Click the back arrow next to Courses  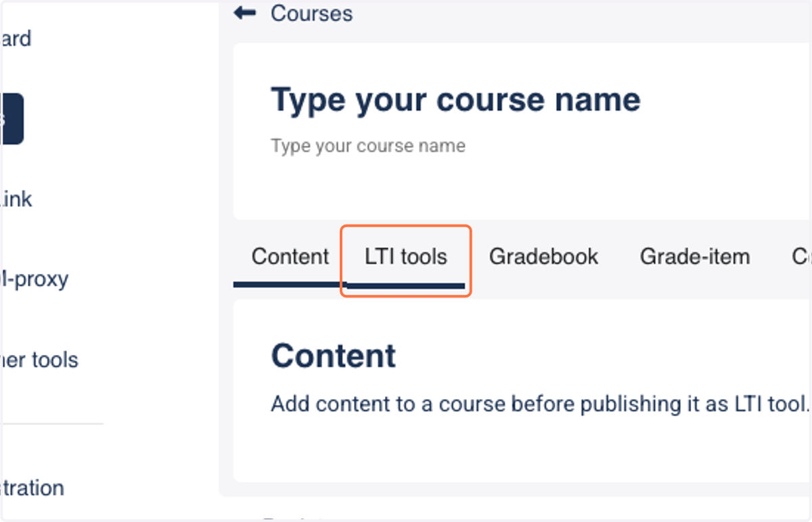tap(244, 13)
